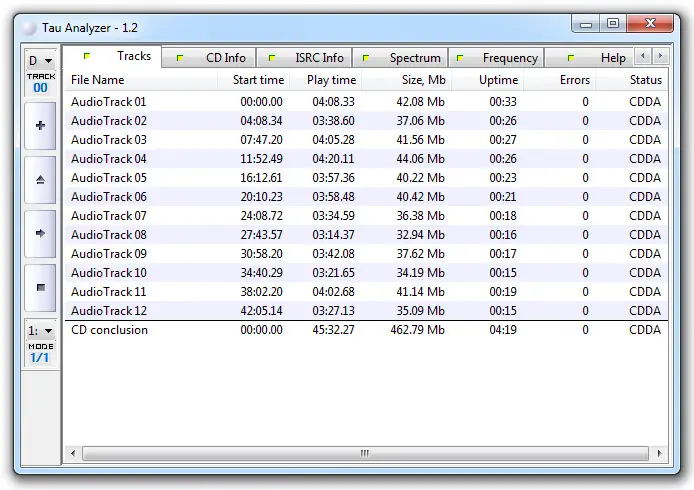Screen dimensions: 694x490
Task: Select AudioTrack 08 row
Action: (x=366, y=235)
